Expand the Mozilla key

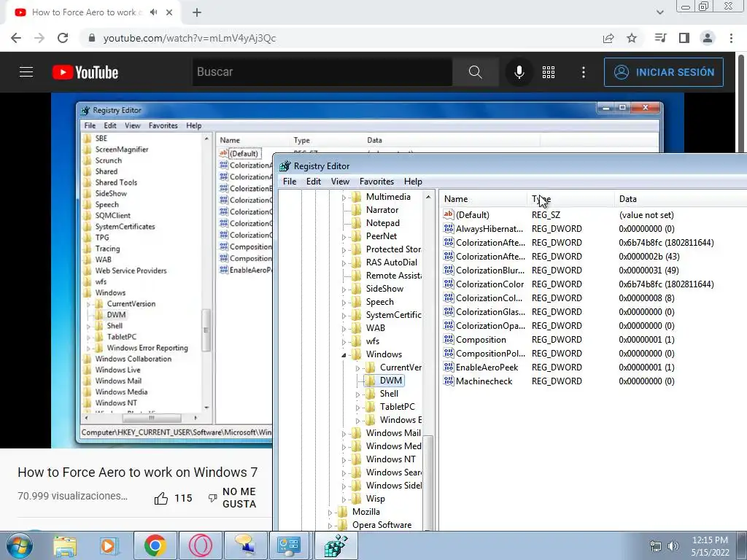tap(330, 513)
